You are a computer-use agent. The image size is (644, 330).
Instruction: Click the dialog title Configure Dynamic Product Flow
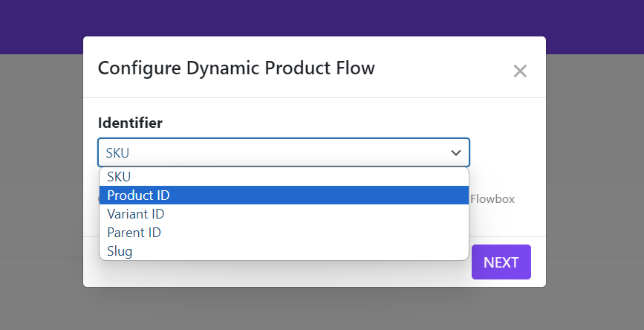point(236,68)
